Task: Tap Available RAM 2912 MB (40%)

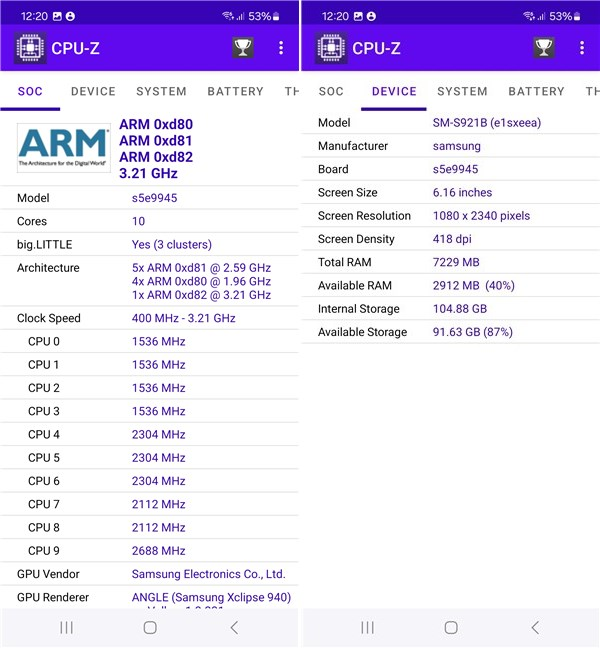Action: pos(474,286)
